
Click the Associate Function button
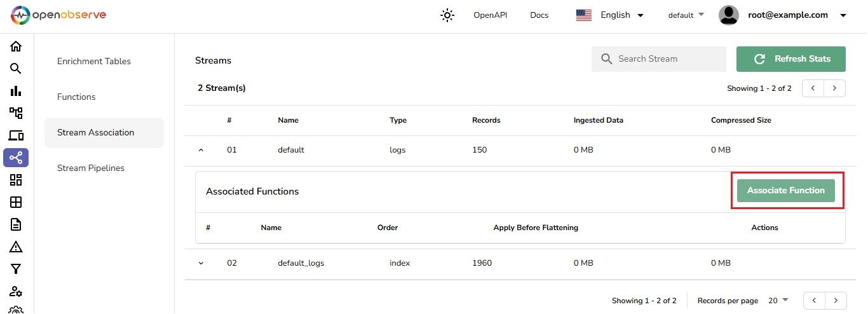786,191
